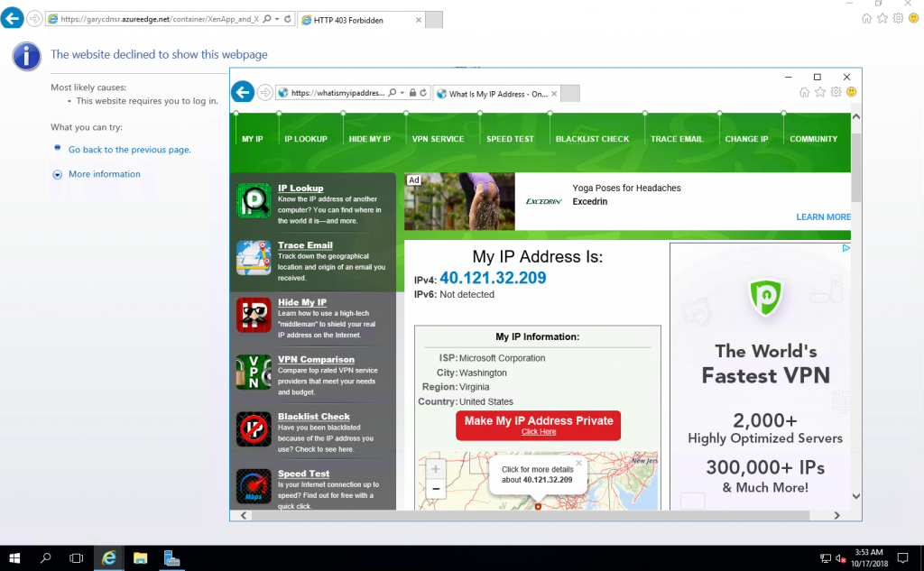Click the IP Lookup magnifier icon in sidebar

254,201
